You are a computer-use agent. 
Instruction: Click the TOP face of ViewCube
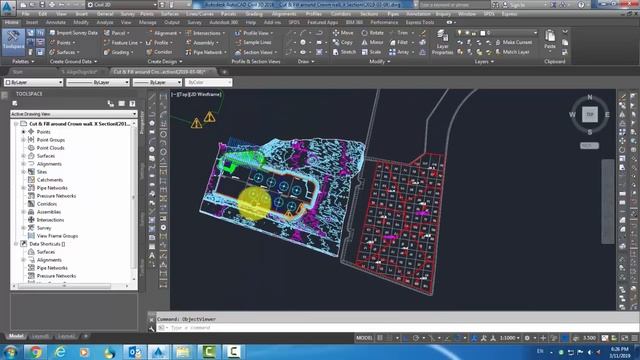pos(590,114)
